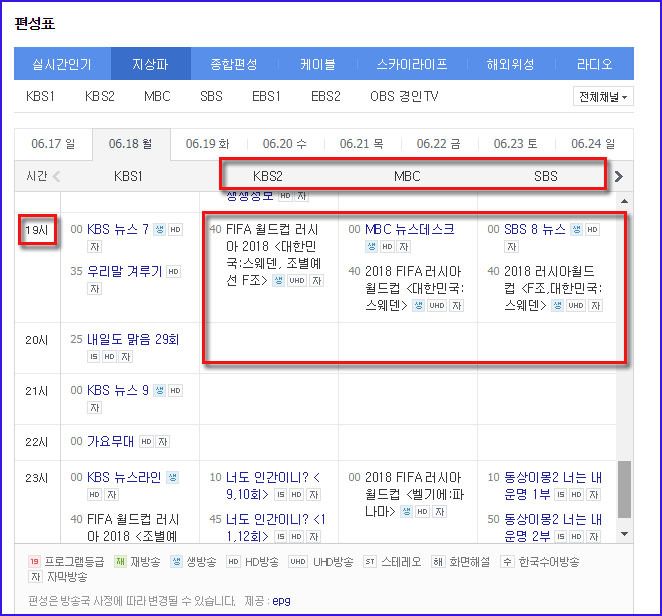Viewport: 662px width, 616px height.
Task: Click the 자막방송 legend icon
Action: pos(35,577)
